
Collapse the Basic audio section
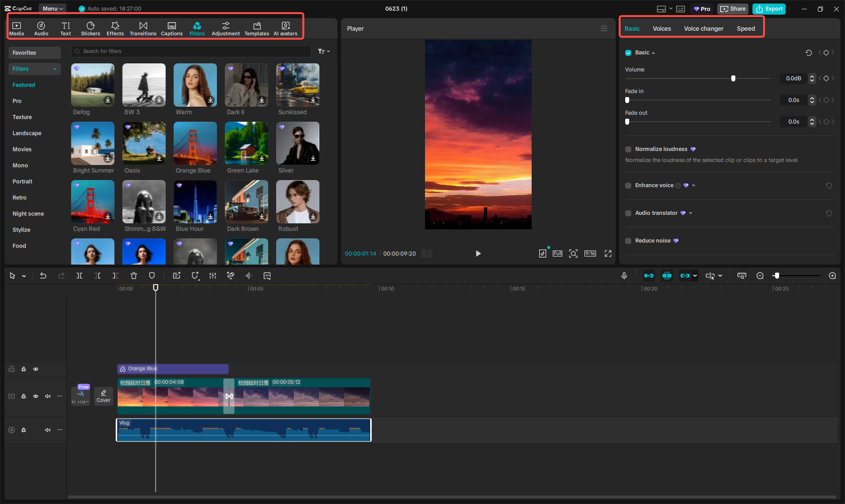(x=654, y=52)
